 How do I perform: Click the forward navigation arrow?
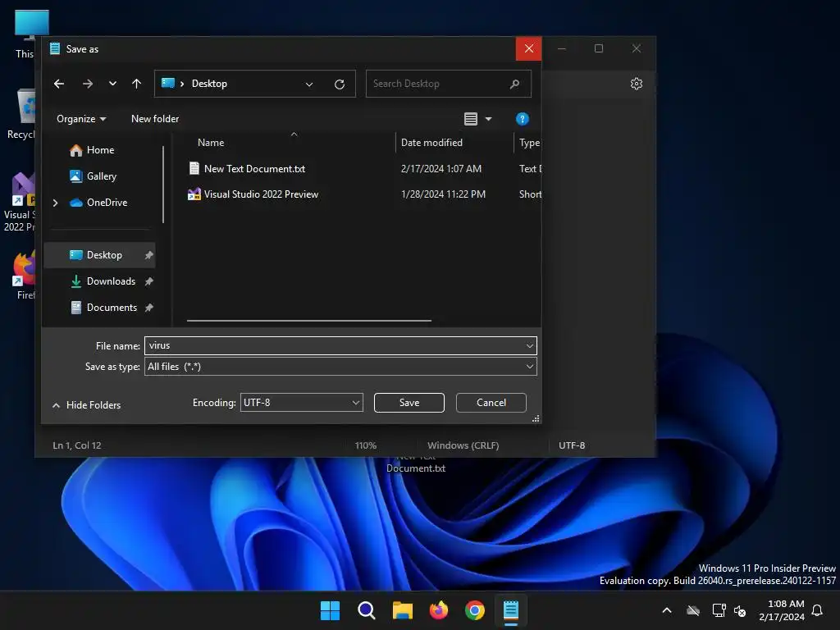point(87,84)
